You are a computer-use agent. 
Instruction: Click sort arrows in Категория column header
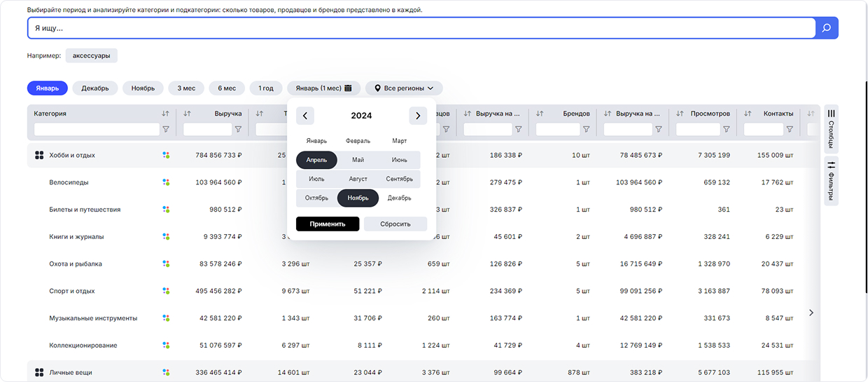(x=165, y=114)
